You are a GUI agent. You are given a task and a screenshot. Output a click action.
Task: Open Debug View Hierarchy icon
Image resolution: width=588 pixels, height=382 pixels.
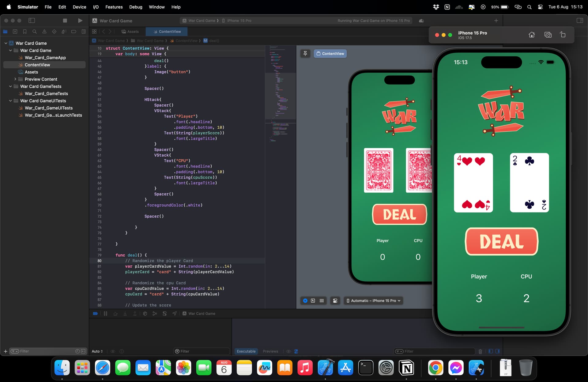click(x=145, y=314)
